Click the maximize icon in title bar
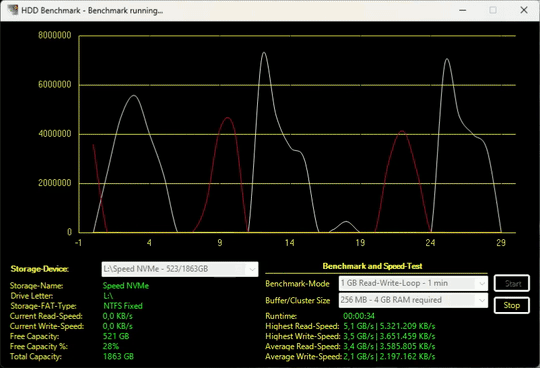 493,10
